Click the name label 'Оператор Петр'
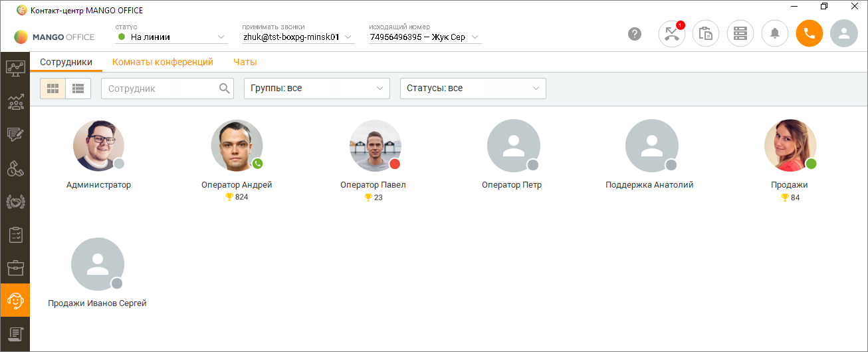Screen dimensions: 868x352 512,185
